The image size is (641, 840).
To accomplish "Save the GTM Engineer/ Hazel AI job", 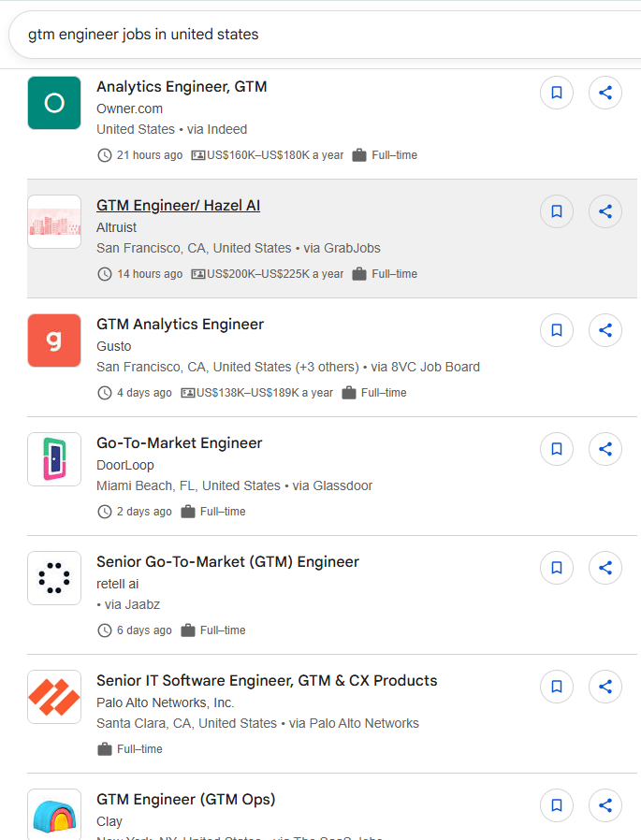I will click(557, 211).
